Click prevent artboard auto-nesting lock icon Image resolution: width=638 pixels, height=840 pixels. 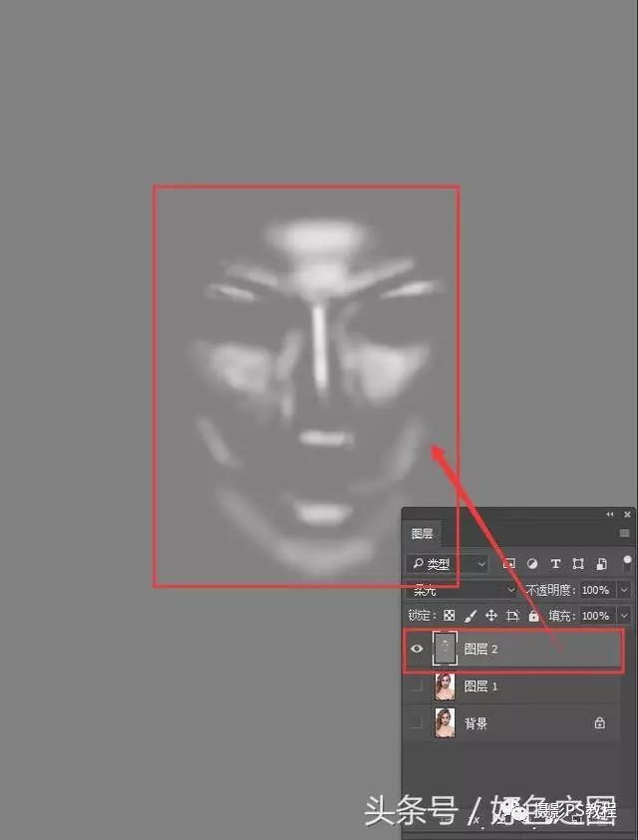click(x=512, y=617)
